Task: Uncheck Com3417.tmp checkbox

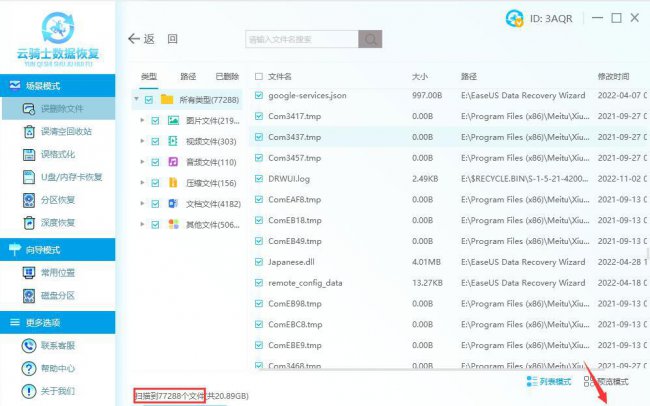Action: 259,116
